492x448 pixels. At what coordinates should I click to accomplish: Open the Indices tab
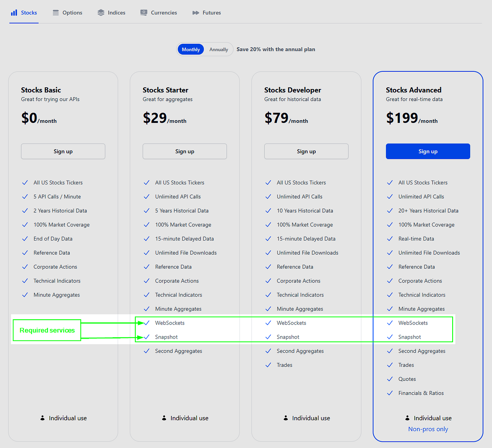pos(116,13)
